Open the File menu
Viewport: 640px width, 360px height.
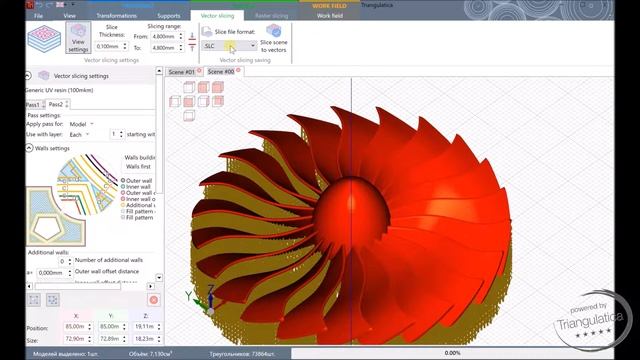[38, 16]
